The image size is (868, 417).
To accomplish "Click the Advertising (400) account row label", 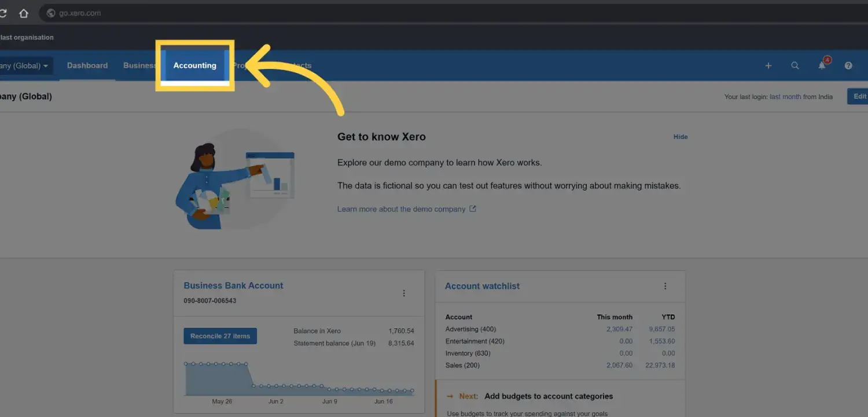I will 470,329.
